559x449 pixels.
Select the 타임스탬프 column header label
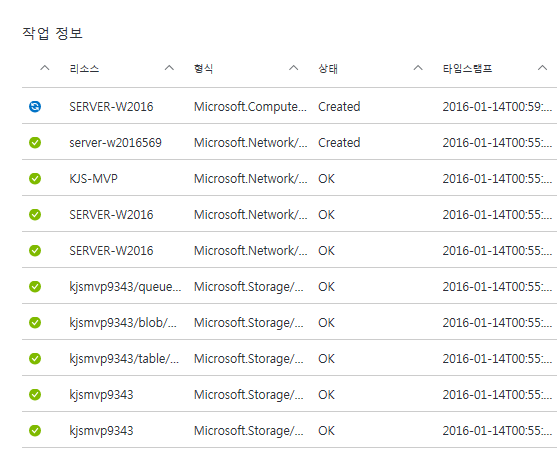[x=467, y=68]
